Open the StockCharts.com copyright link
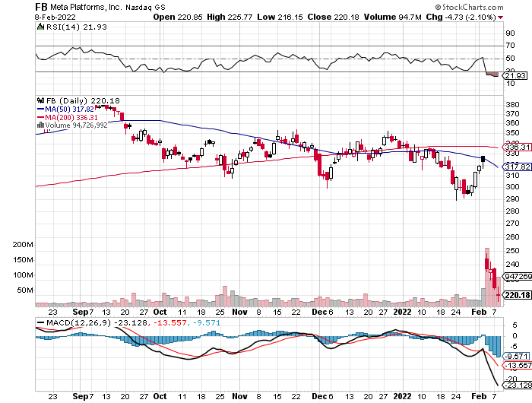 (469, 7)
